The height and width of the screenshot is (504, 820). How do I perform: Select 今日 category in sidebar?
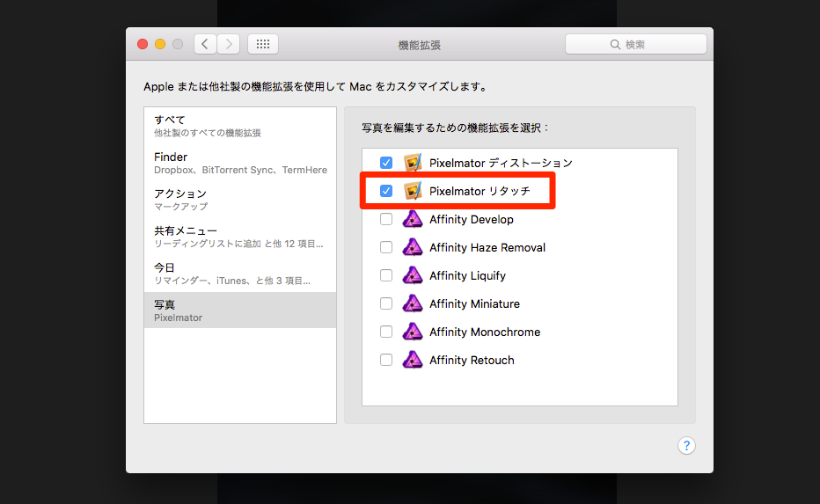[x=240, y=274]
